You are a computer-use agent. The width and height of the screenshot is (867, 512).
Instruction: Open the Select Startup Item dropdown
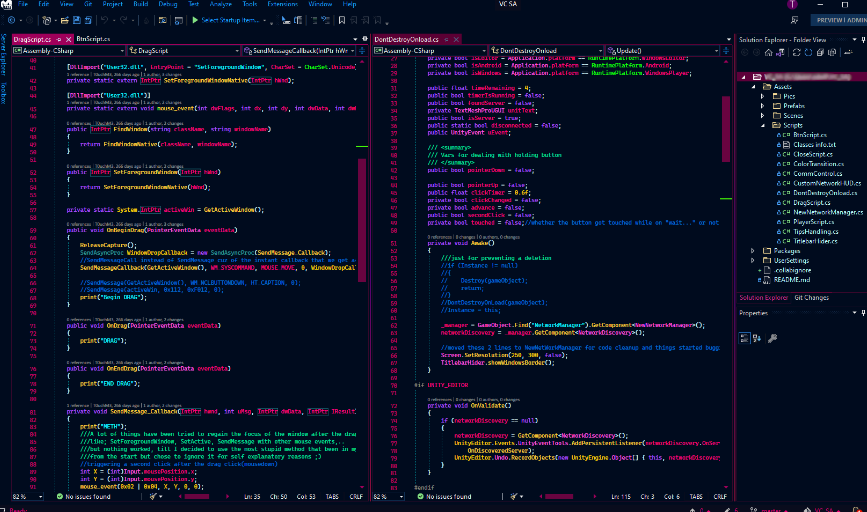[264, 21]
